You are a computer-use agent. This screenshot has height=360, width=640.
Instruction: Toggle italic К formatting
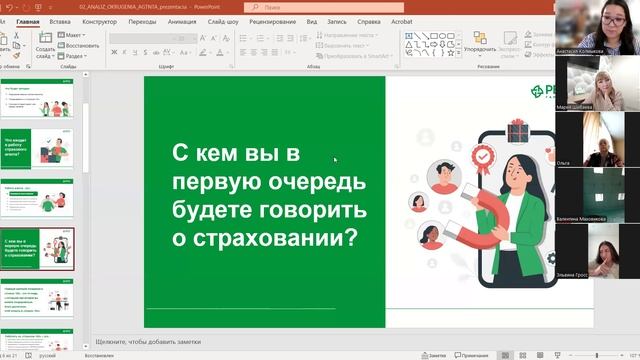click(x=124, y=53)
